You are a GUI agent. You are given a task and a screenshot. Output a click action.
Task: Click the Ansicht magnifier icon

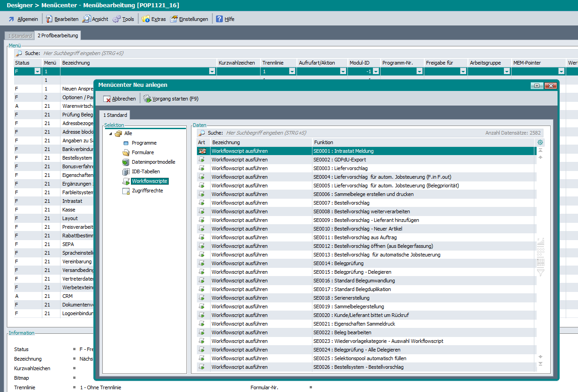point(86,19)
